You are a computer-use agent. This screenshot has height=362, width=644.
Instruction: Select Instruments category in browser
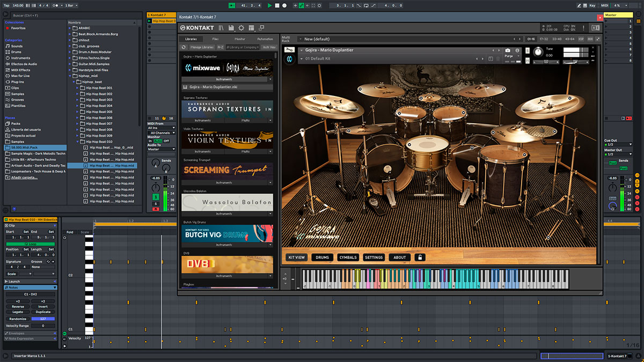click(x=20, y=58)
